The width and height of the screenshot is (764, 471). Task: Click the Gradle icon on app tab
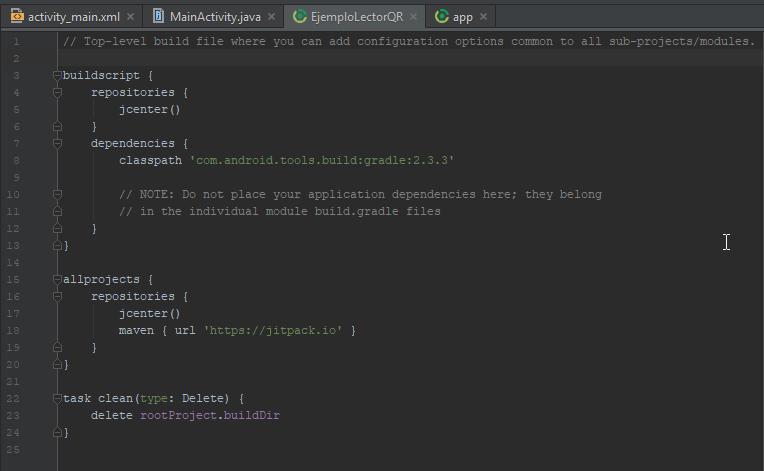pos(441,17)
